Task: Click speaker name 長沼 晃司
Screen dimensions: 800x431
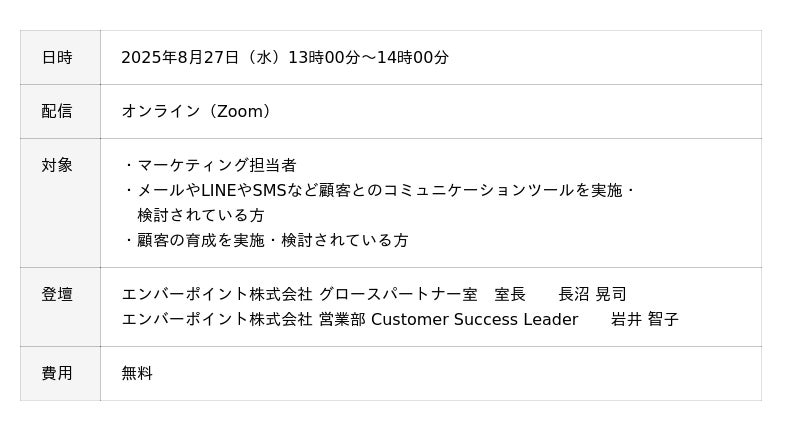Action: 592,294
